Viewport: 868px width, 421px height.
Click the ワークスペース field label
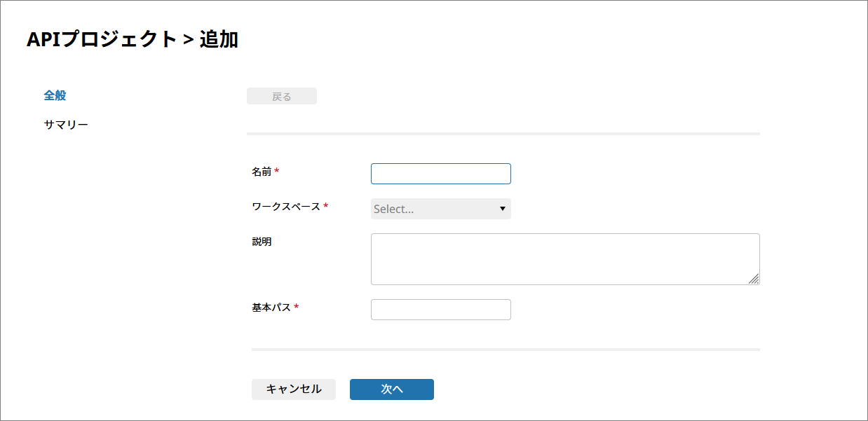(x=285, y=207)
